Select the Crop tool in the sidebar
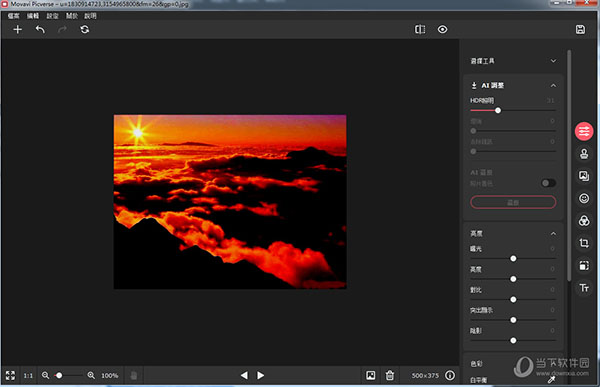The image size is (600, 387). click(x=584, y=243)
